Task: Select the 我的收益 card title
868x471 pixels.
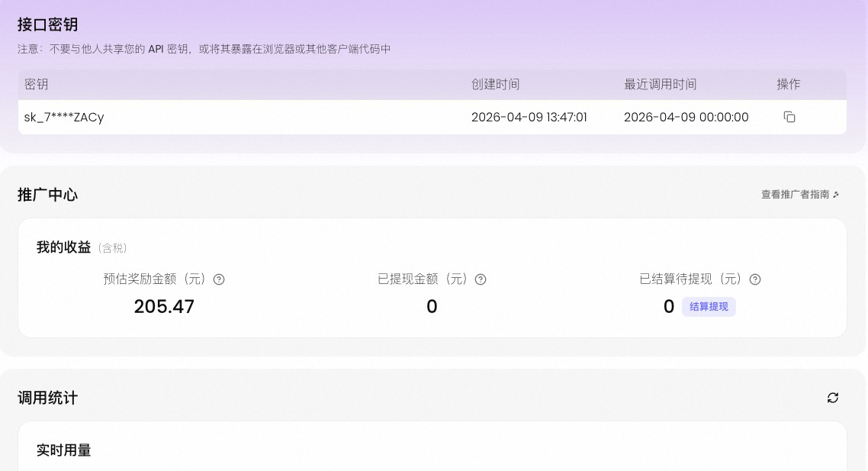Action: [x=63, y=247]
